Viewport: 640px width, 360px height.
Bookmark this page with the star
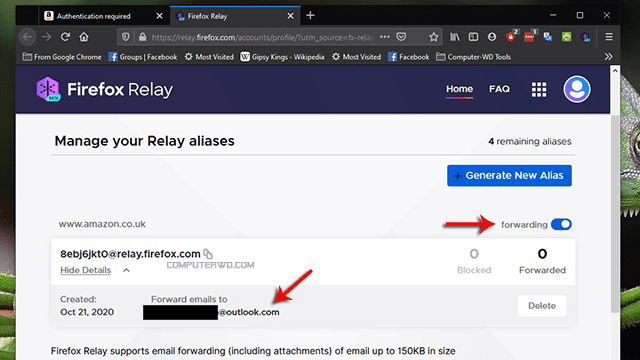coord(433,37)
